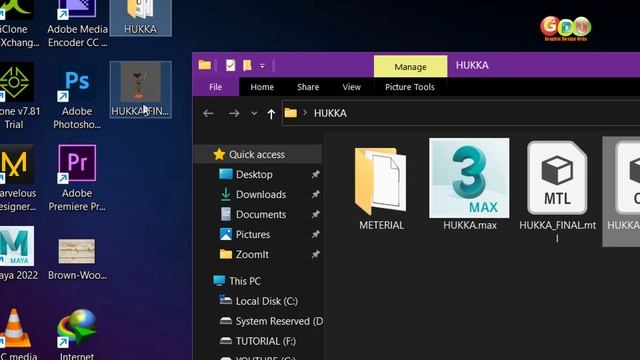This screenshot has height=360, width=640.
Task: Select Quick access in the navigation pane
Action: 258,154
